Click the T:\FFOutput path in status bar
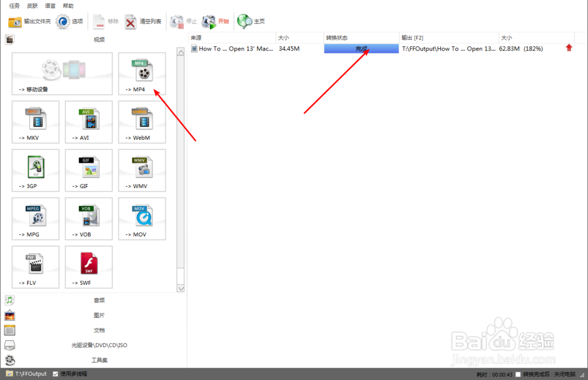 31,374
